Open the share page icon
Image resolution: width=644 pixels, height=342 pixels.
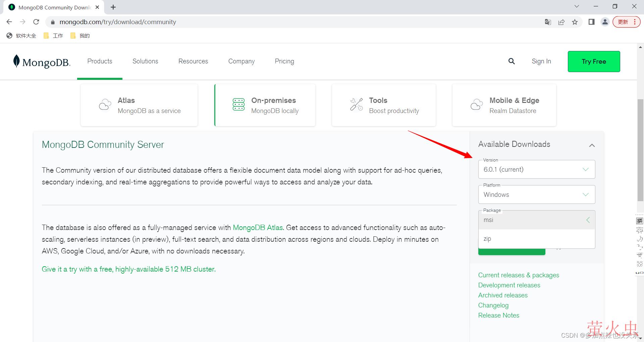[x=561, y=22]
